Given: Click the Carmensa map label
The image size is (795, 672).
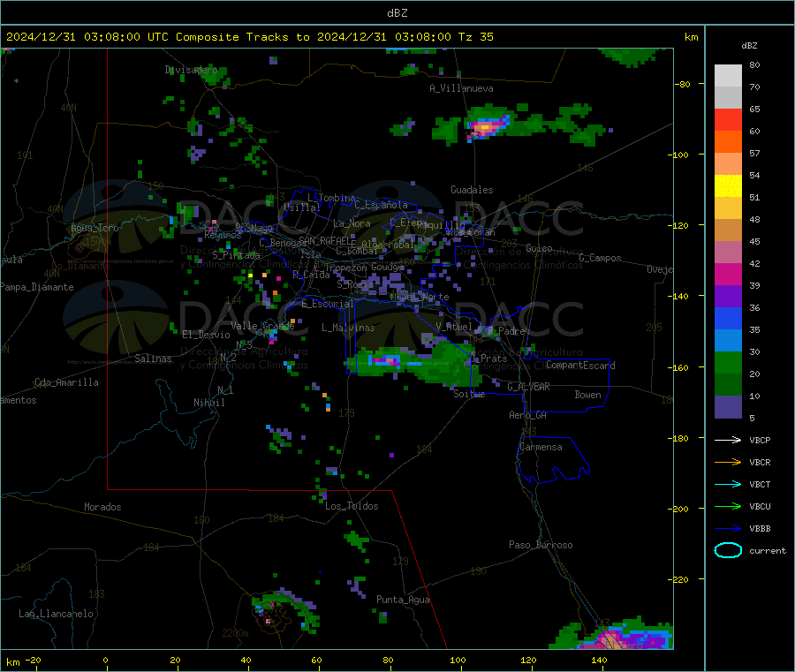Looking at the screenshot, I should tap(541, 447).
